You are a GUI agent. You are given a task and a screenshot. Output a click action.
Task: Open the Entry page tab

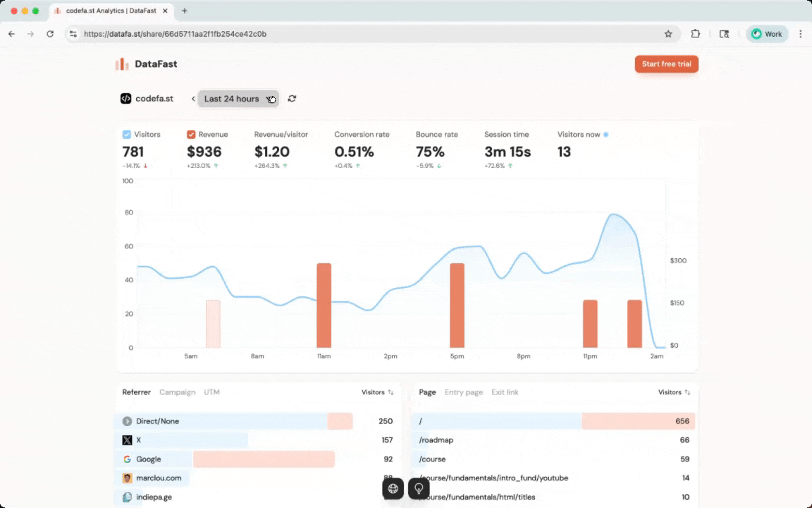pos(463,392)
